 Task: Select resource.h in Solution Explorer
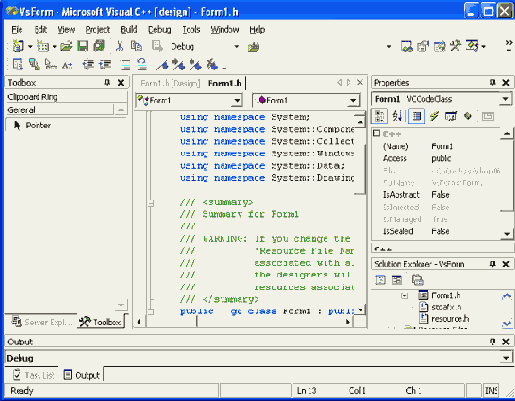444,319
